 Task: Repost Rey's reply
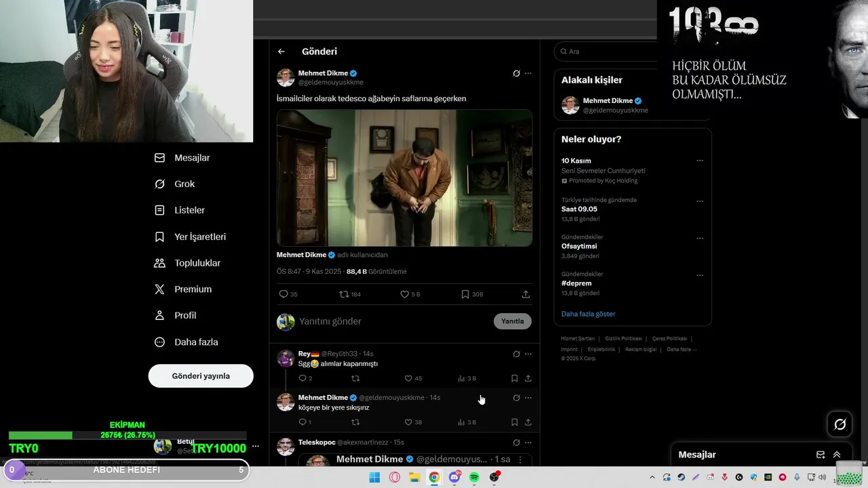(355, 378)
